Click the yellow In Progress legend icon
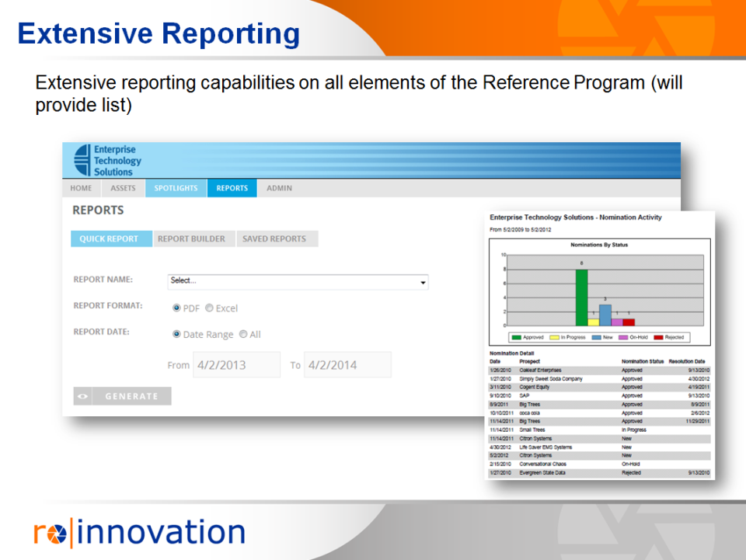 click(x=554, y=336)
